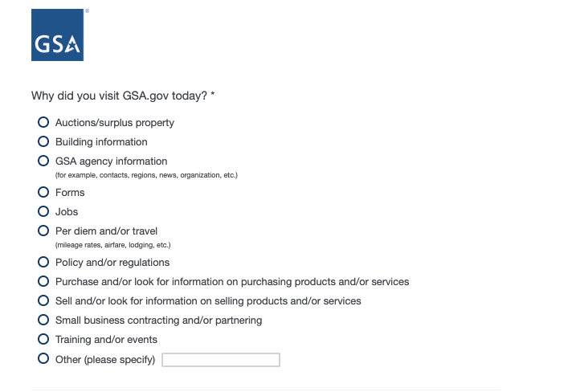Click the 'Why did you visit GSA.gov today?' question text
The image size is (572, 392).
click(x=123, y=96)
